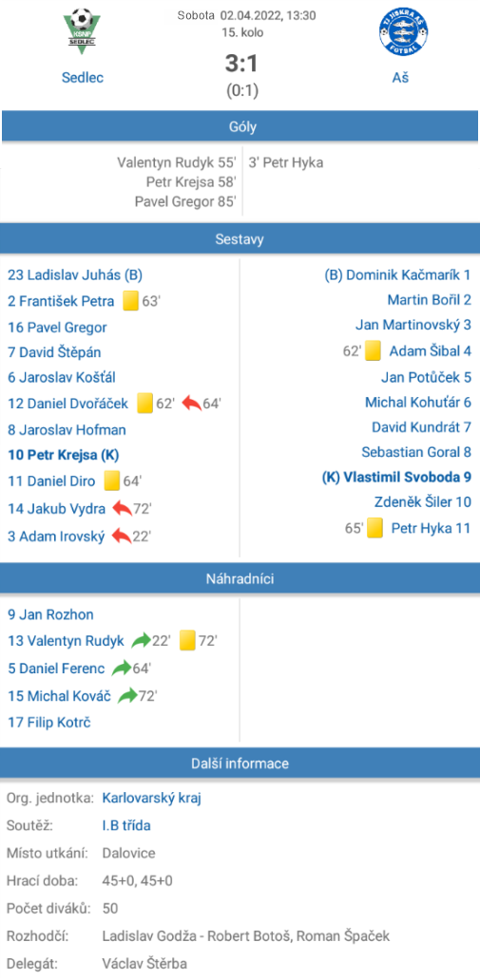
Task: Click the Další informace section header
Action: (240, 763)
